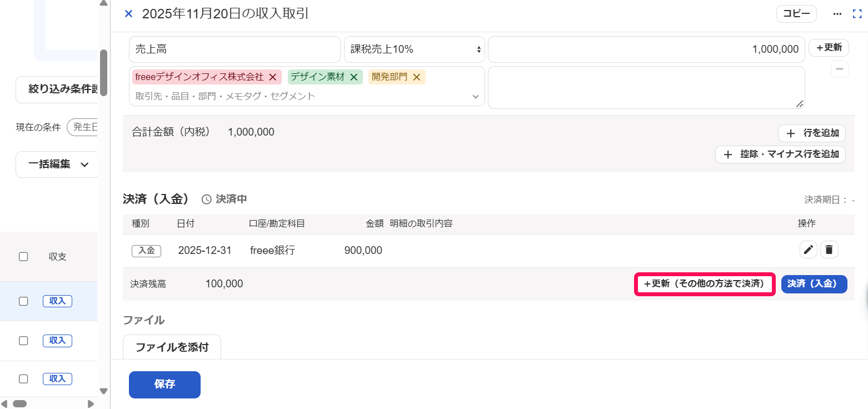
Task: Click the 発生日 condition chip
Action: [83, 127]
